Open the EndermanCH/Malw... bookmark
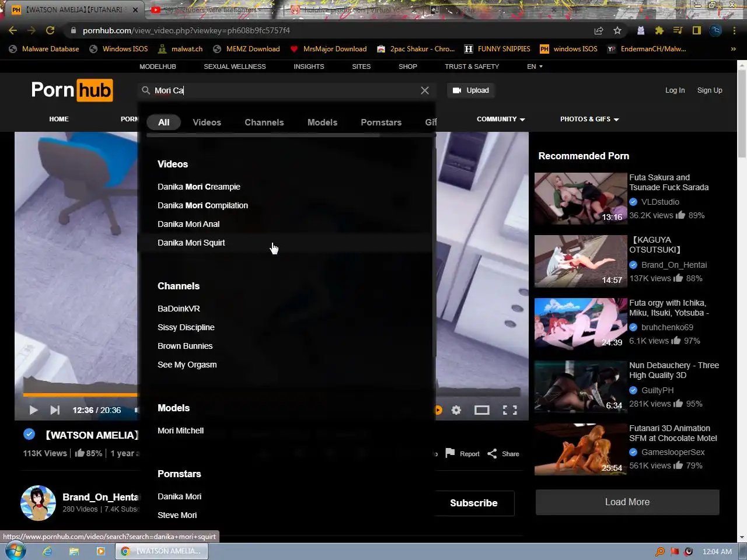The image size is (747, 560). click(647, 49)
